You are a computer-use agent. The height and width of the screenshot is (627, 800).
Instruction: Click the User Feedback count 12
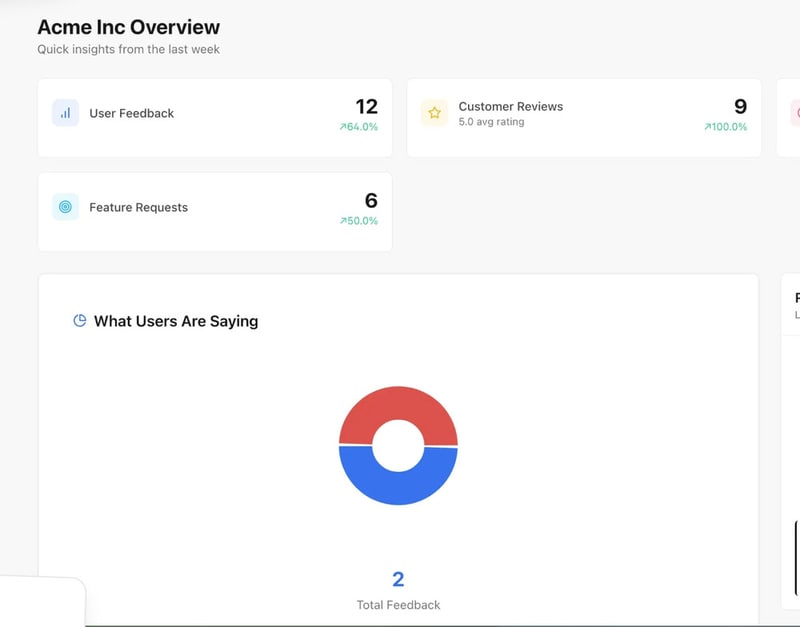(x=366, y=106)
